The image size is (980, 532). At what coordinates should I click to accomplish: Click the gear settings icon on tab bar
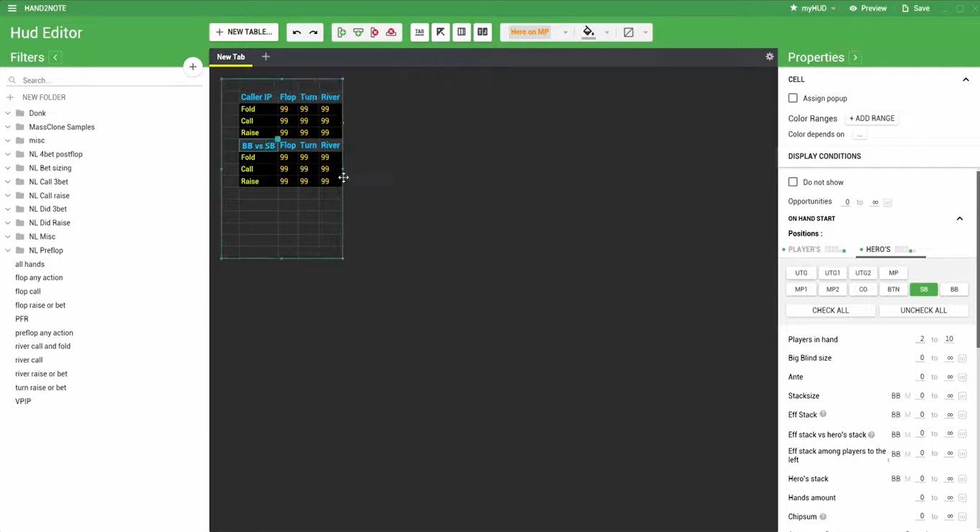click(x=769, y=56)
